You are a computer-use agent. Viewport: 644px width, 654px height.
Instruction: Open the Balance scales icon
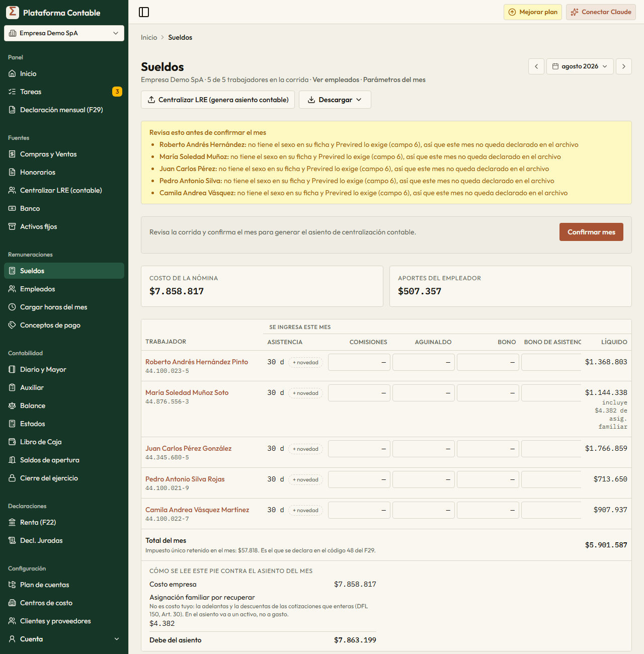[12, 405]
